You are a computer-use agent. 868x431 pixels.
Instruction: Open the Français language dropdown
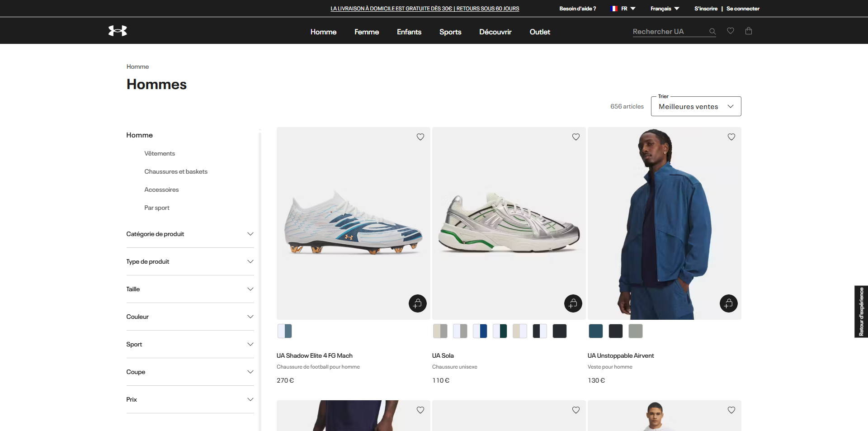[x=665, y=9]
